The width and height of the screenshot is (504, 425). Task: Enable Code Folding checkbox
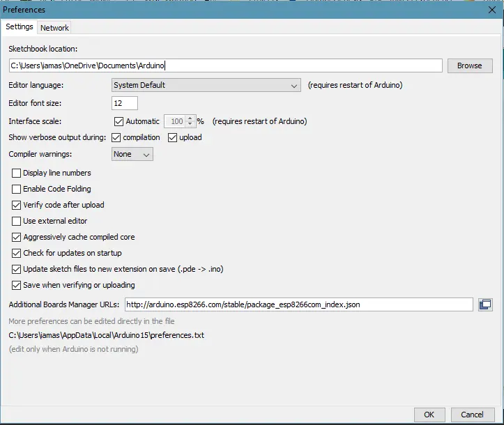pyautogui.click(x=17, y=189)
